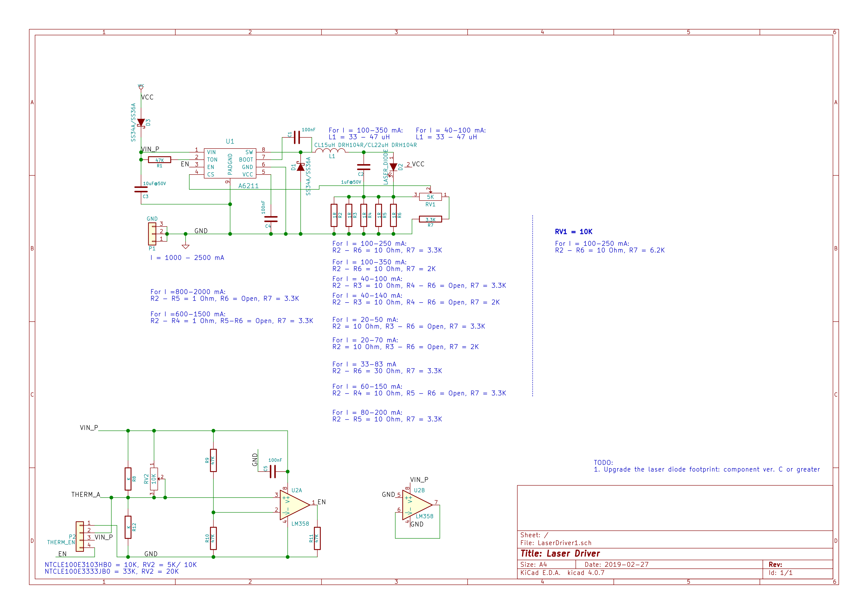Click the 'File: LaserDriver1.sch' entry
This screenshot has height=614, width=868.
coord(556,543)
